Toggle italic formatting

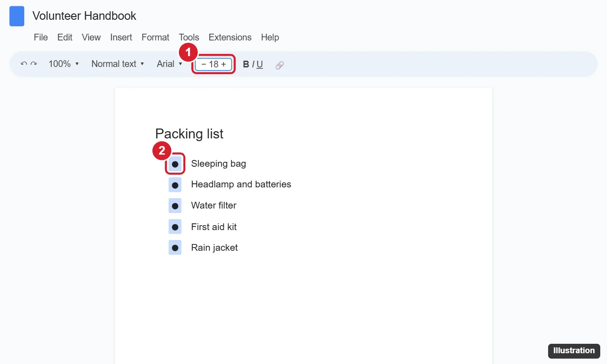pos(253,64)
